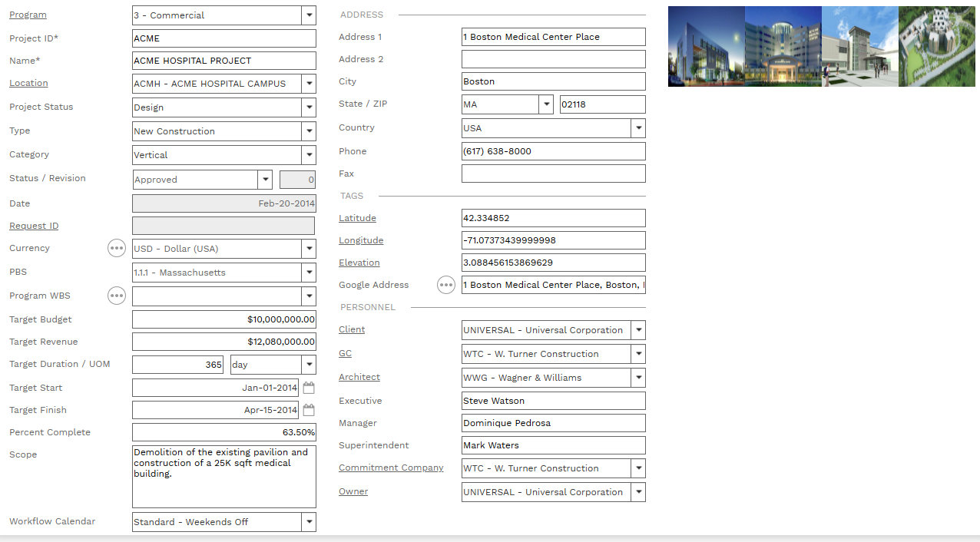Open the Commitment Company link

391,468
